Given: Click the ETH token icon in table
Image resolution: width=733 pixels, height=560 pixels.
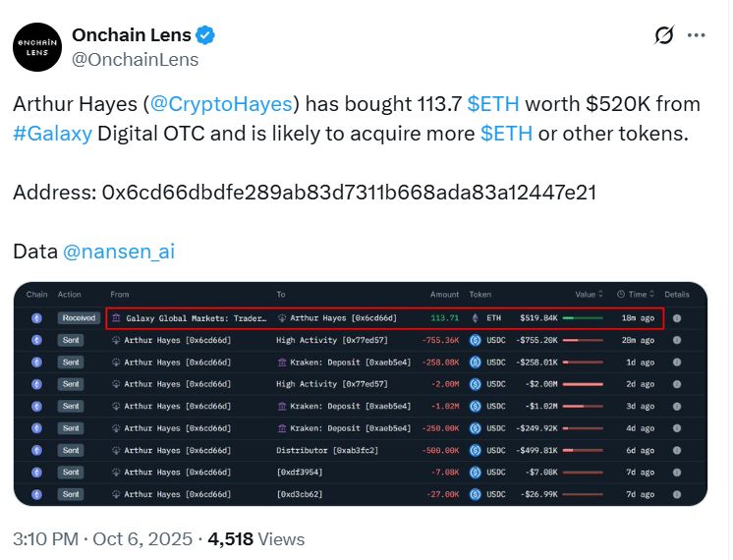Looking at the screenshot, I should [x=476, y=318].
